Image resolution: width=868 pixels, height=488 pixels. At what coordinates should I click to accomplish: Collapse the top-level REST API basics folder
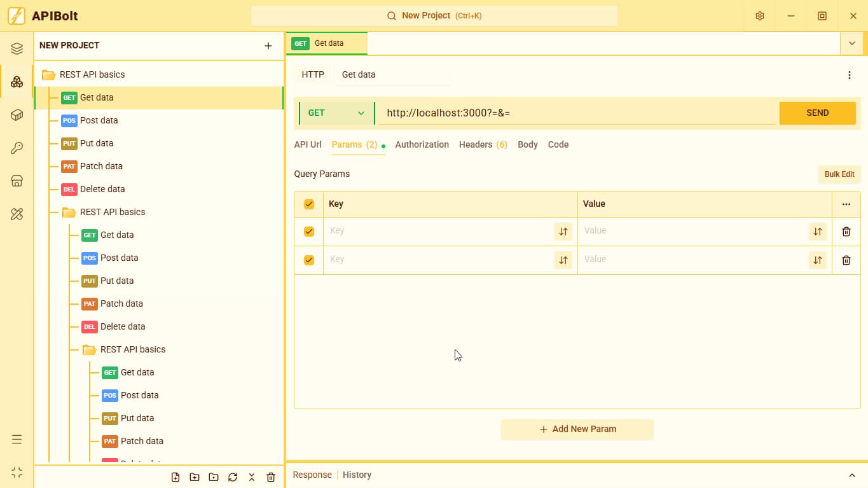83,74
